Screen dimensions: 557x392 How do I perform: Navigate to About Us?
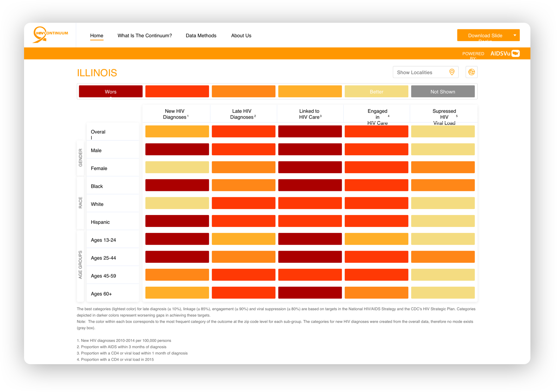click(241, 36)
